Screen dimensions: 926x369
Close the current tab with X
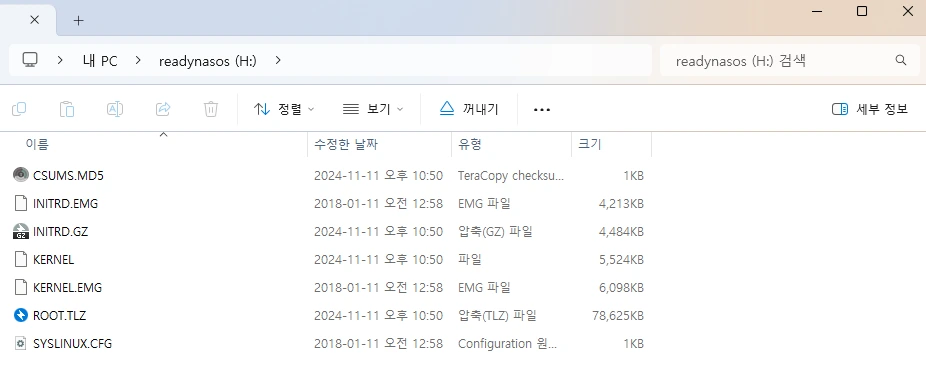(x=34, y=19)
